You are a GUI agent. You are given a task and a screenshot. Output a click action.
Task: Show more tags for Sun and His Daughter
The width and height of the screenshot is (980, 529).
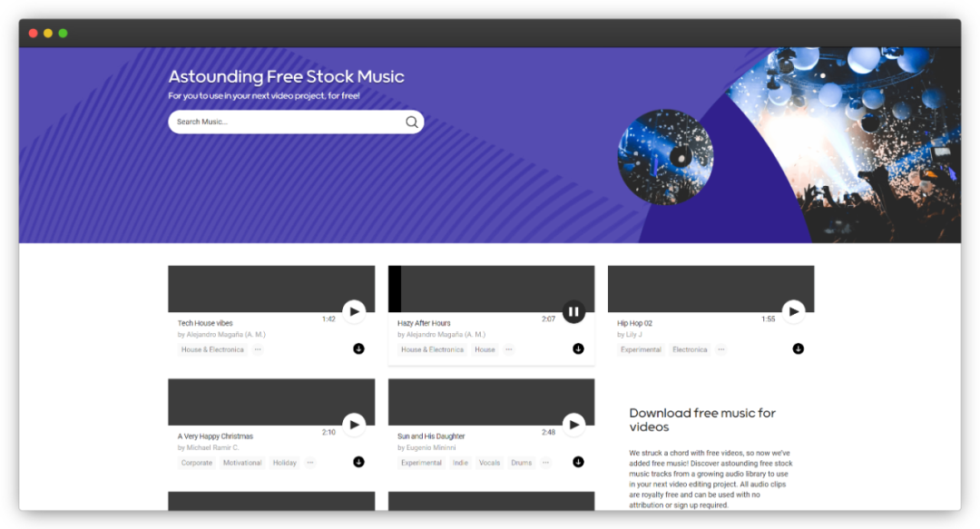(545, 463)
